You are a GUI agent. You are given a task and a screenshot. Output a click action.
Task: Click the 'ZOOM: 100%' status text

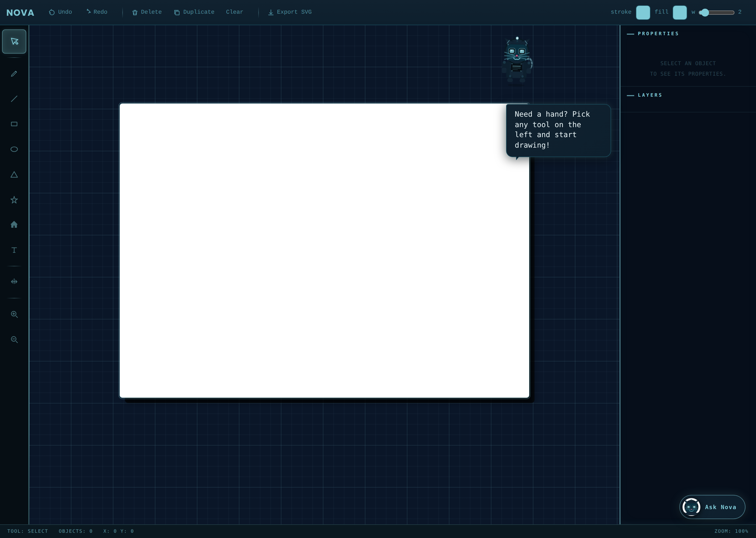(x=731, y=531)
